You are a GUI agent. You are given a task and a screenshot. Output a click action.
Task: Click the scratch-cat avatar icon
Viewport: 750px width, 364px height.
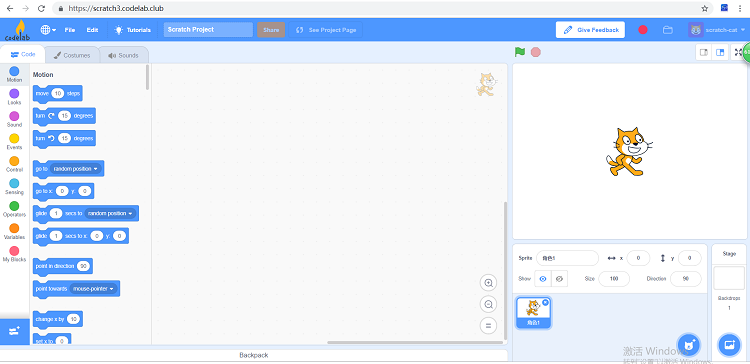(x=695, y=30)
